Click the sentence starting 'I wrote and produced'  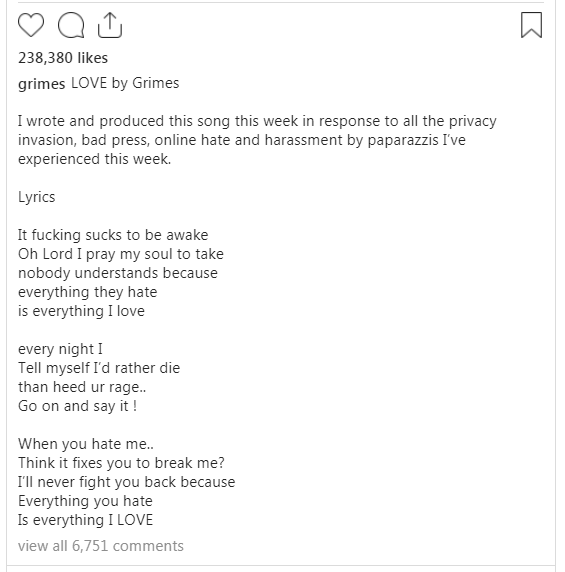(257, 140)
